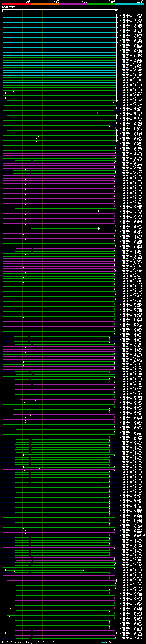The height and width of the screenshot is (644, 146).
Task: Select label UniRef100_Q3UIA5
Action: click(x=131, y=203)
